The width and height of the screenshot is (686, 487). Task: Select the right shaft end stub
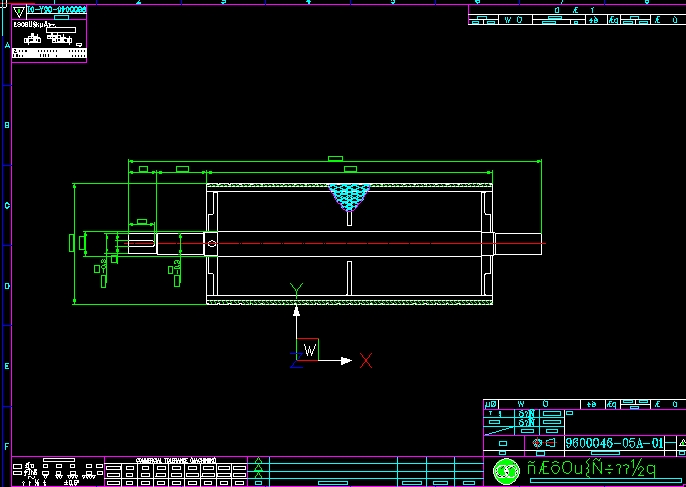pyautogui.click(x=518, y=244)
